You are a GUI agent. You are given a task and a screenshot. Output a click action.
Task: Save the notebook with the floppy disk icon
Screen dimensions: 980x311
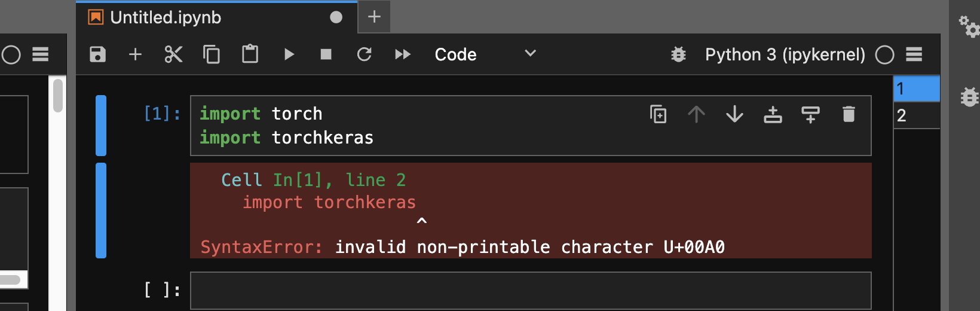(97, 54)
